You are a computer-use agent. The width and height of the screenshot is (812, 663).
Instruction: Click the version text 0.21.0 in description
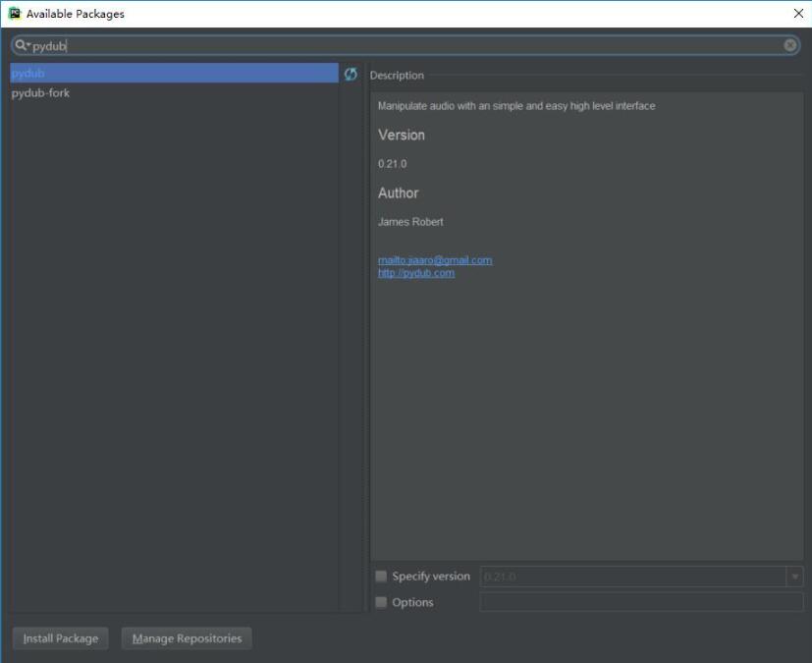(x=393, y=164)
